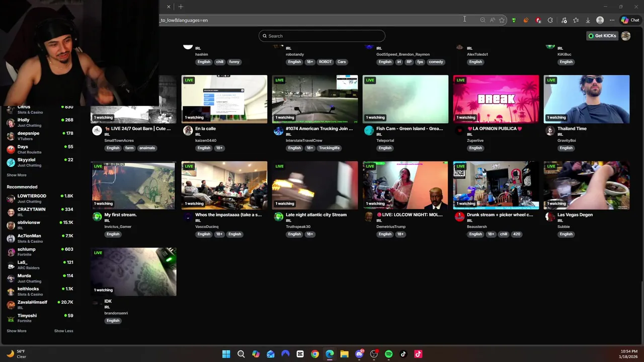Open the Edge profile icon
The height and width of the screenshot is (362, 644).
[600, 20]
